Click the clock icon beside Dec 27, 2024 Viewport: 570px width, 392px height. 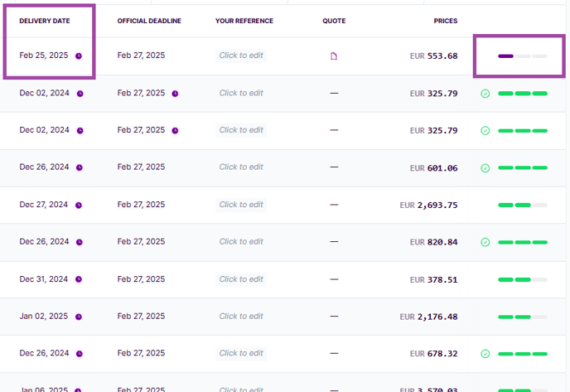pos(80,205)
